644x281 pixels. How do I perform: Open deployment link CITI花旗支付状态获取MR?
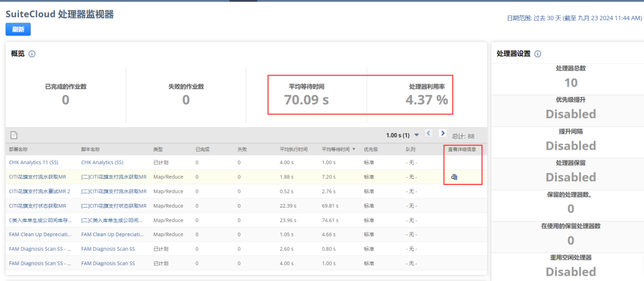pyautogui.click(x=38, y=206)
